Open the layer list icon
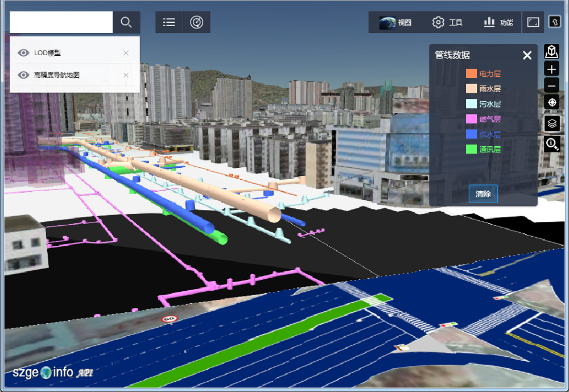569x392 pixels. [x=169, y=22]
